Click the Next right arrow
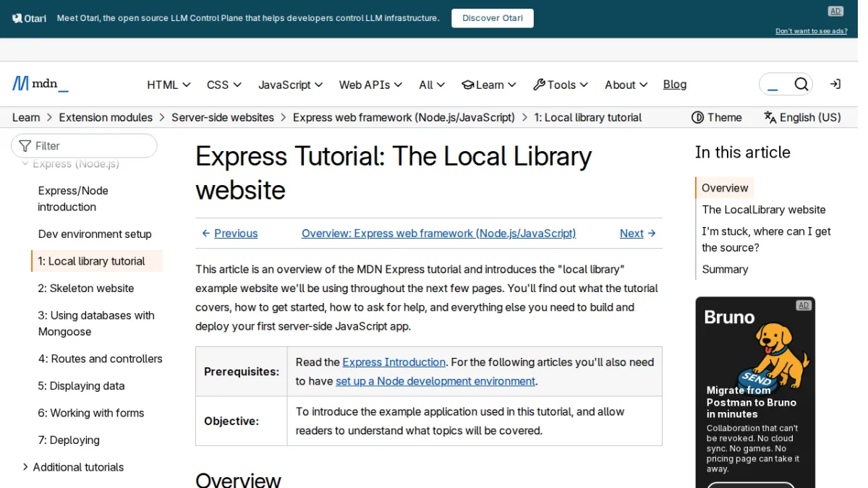This screenshot has height=488, width=868. [652, 234]
